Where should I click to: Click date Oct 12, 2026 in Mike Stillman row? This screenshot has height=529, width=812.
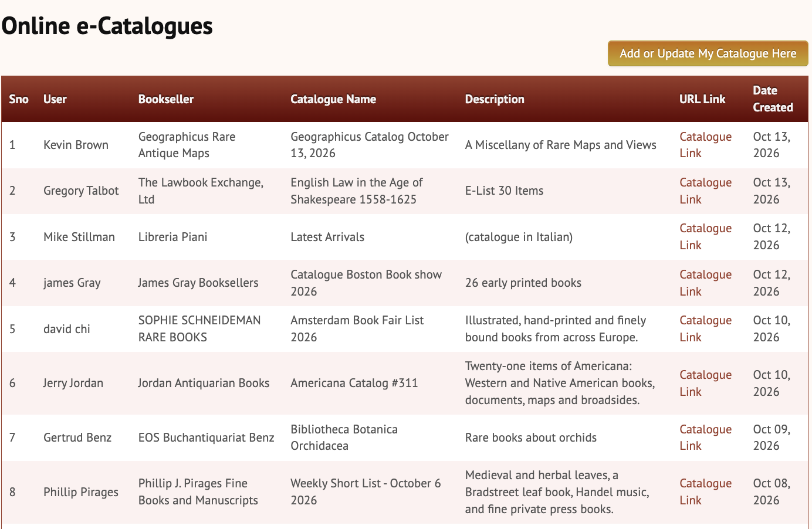(x=772, y=237)
